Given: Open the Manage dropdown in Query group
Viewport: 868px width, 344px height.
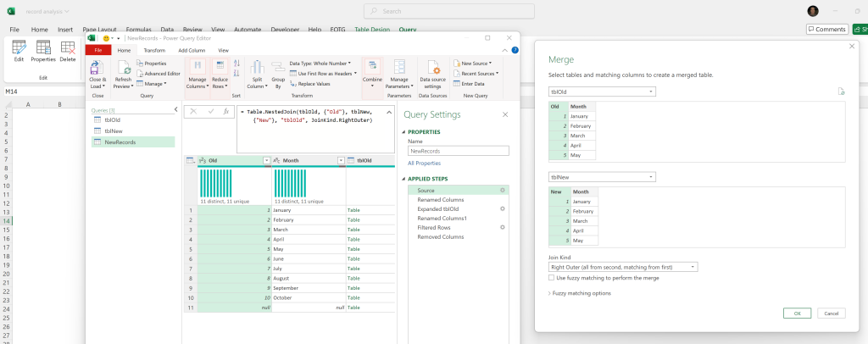Looking at the screenshot, I should pos(152,84).
